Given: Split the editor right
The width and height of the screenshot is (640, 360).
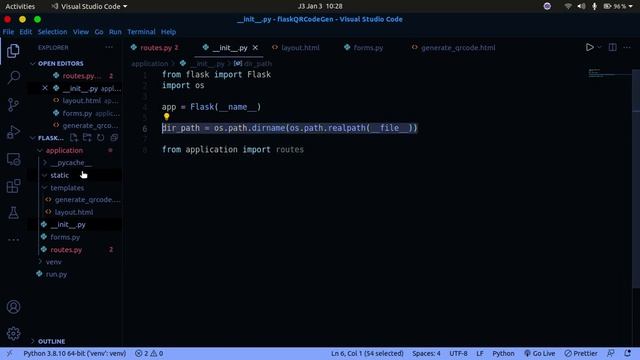Looking at the screenshot, I should coord(612,47).
